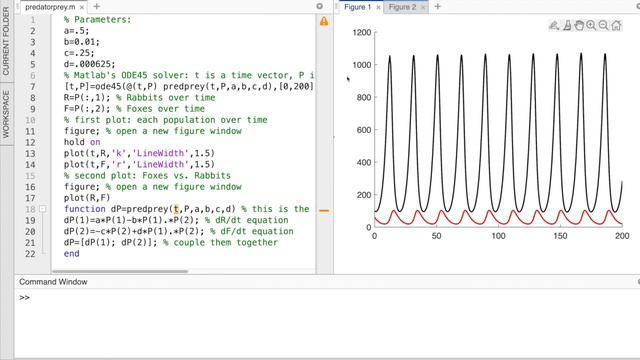This screenshot has width=640, height=360.
Task: Close the Figure 2 tab
Action: pyautogui.click(x=423, y=7)
